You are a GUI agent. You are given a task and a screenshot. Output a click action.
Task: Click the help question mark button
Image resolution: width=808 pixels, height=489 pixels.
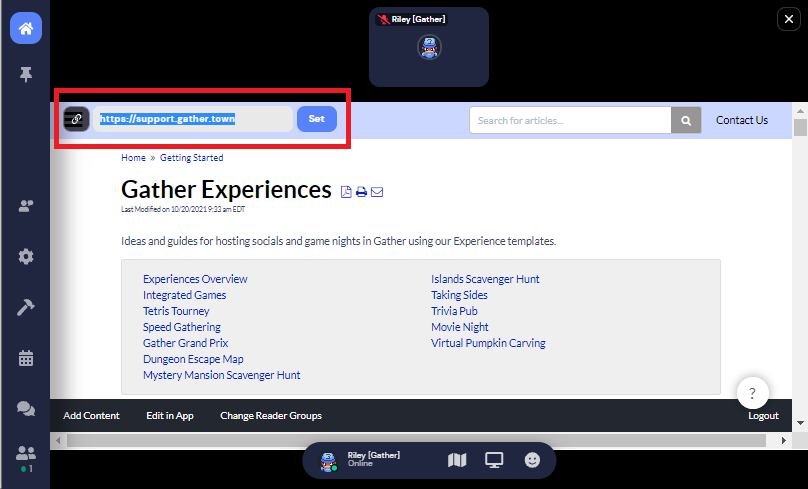[752, 392]
